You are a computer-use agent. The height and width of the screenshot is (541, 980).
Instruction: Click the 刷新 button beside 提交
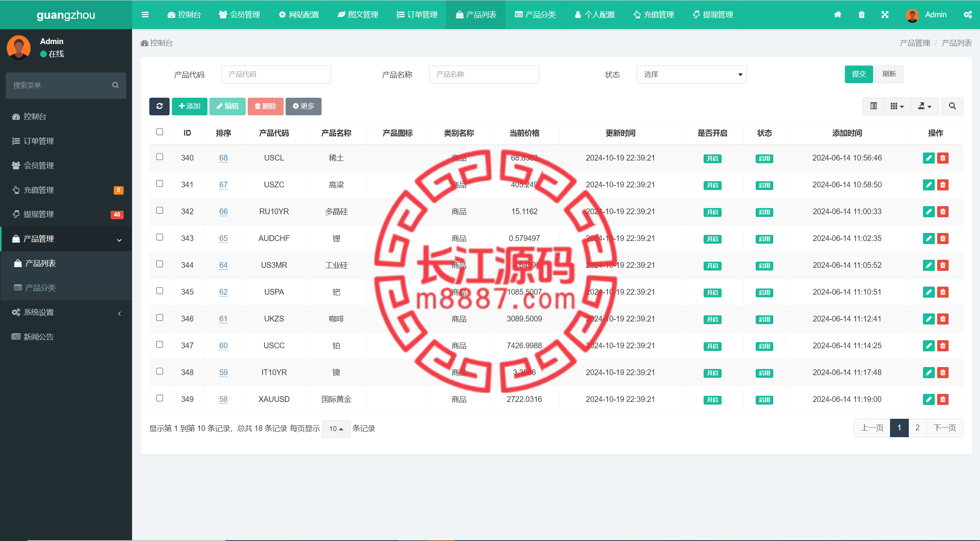889,74
